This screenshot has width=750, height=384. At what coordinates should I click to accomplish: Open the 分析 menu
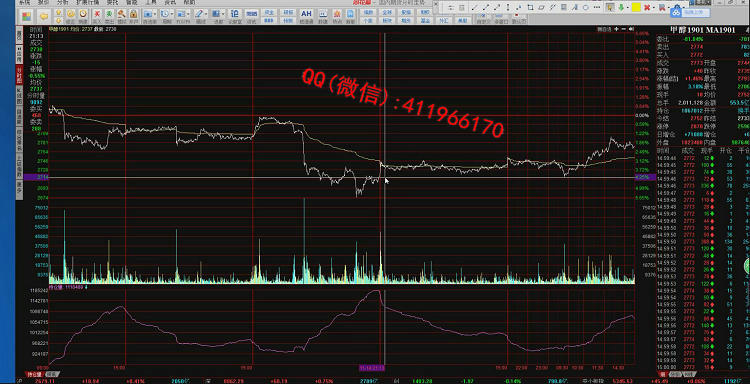[63, 2]
